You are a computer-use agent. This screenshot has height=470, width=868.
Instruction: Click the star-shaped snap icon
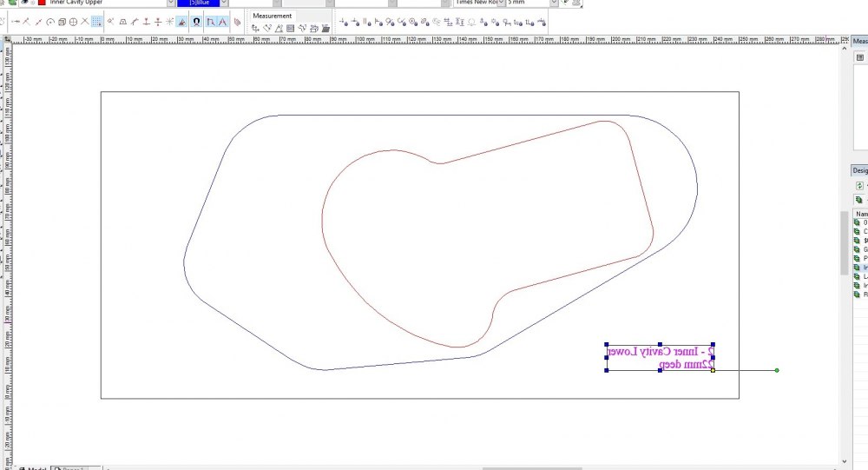tap(169, 22)
